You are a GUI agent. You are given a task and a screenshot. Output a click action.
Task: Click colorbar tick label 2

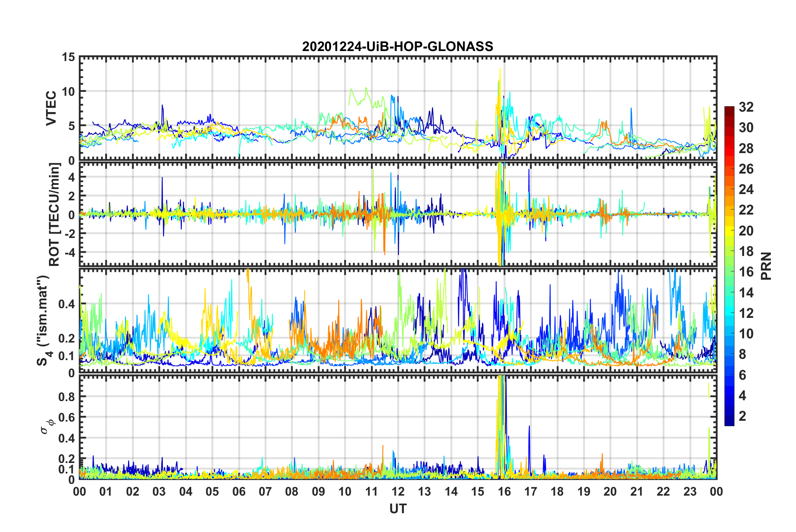point(742,416)
